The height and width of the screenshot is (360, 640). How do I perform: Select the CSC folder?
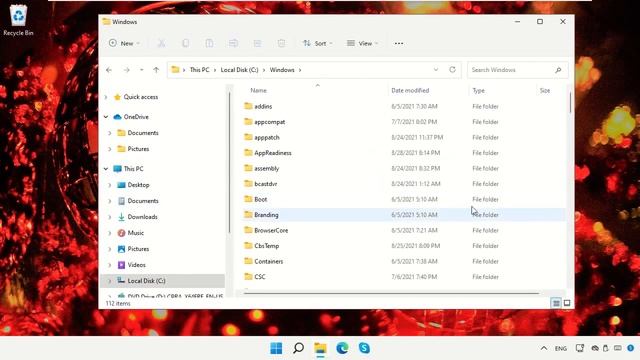coord(260,277)
